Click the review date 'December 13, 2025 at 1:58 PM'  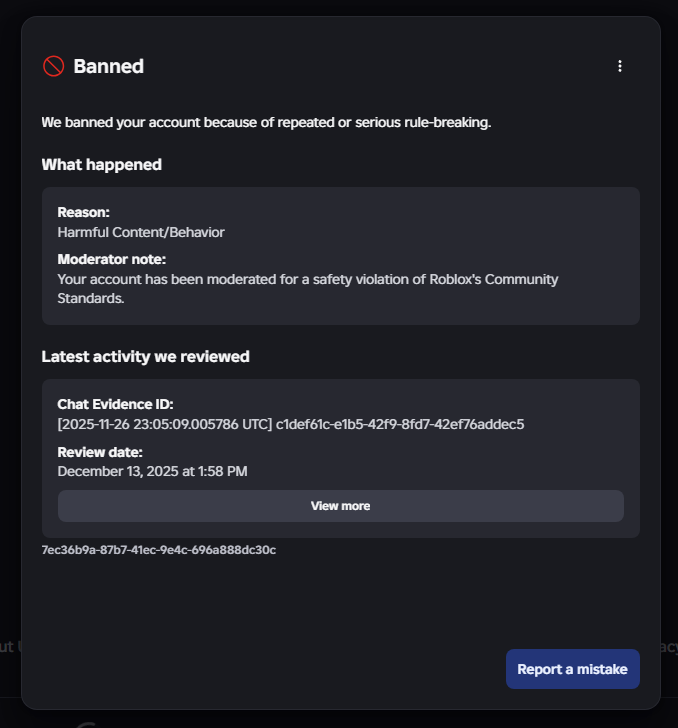point(152,471)
